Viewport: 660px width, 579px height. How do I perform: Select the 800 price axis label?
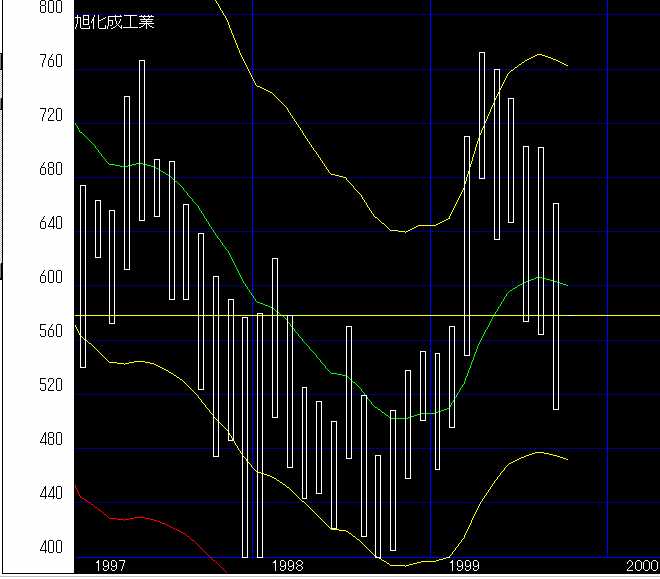49,8
